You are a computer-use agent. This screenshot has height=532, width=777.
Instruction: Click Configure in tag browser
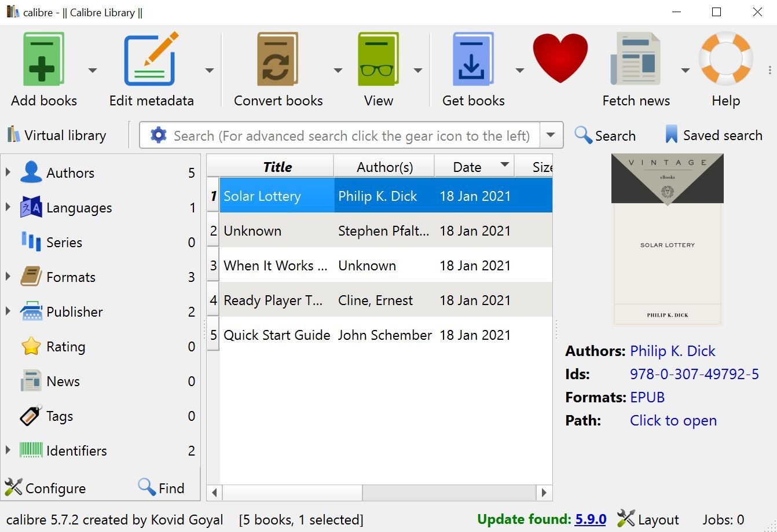(45, 488)
